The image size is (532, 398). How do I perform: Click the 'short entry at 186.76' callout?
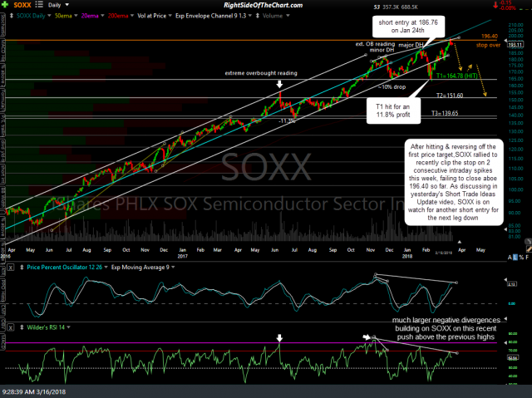point(408,27)
